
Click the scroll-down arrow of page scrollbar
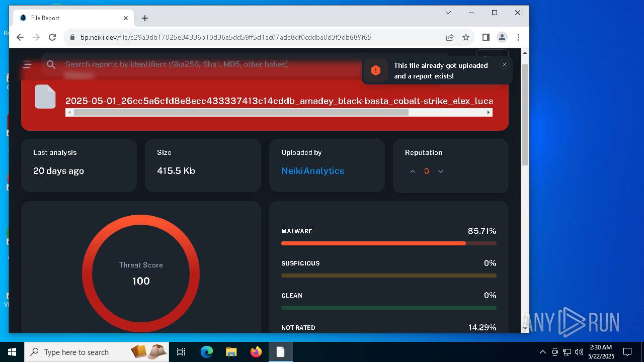(525, 328)
